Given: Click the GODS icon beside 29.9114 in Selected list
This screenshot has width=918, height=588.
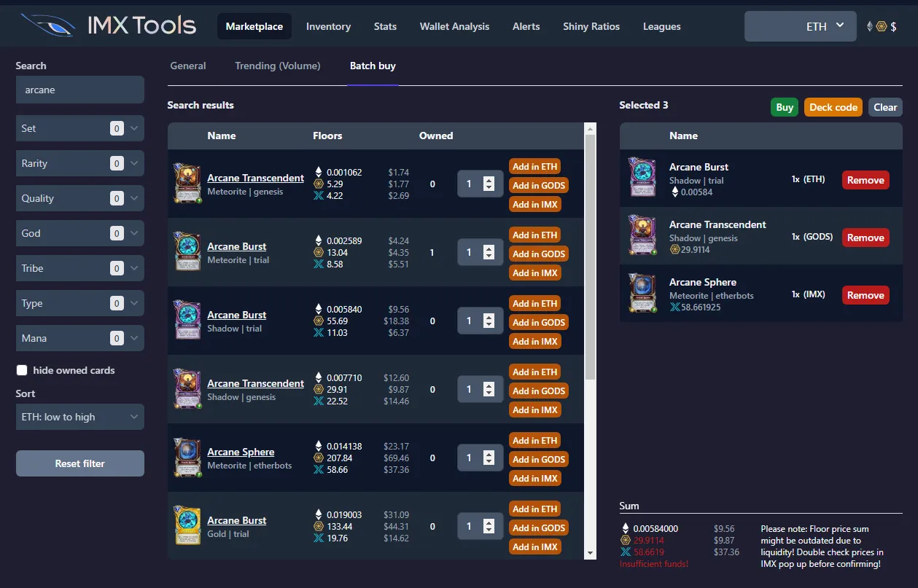Looking at the screenshot, I should click(674, 250).
